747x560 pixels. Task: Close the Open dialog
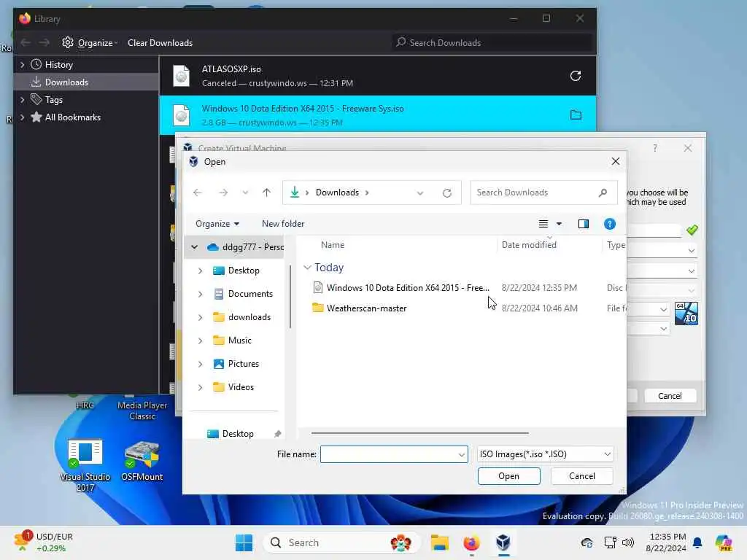pos(616,161)
